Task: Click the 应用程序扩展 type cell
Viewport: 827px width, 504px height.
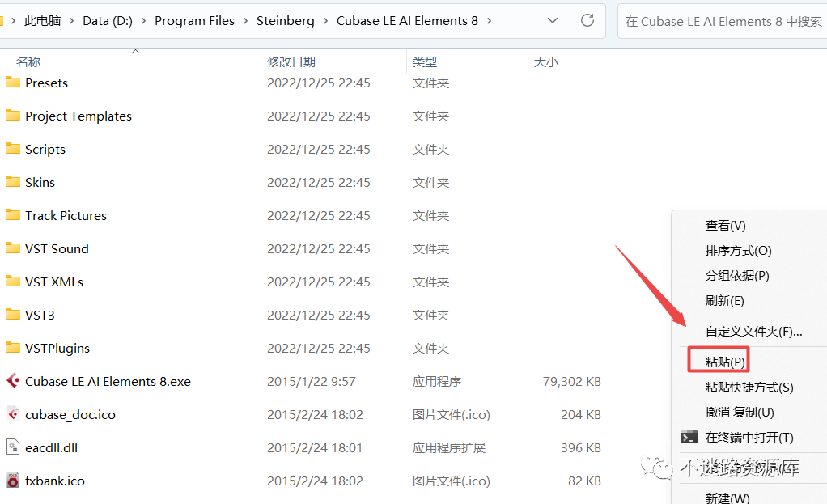Action: 449,447
